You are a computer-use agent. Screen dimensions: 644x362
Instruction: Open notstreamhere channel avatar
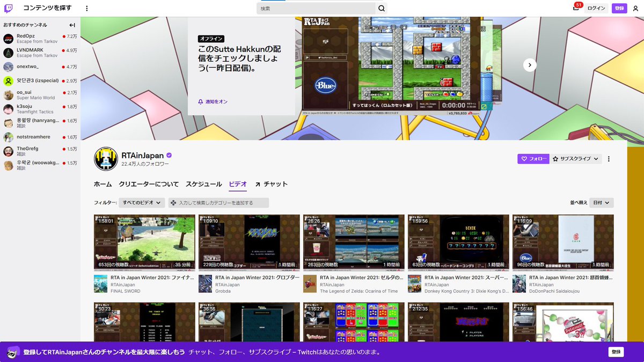(8, 137)
